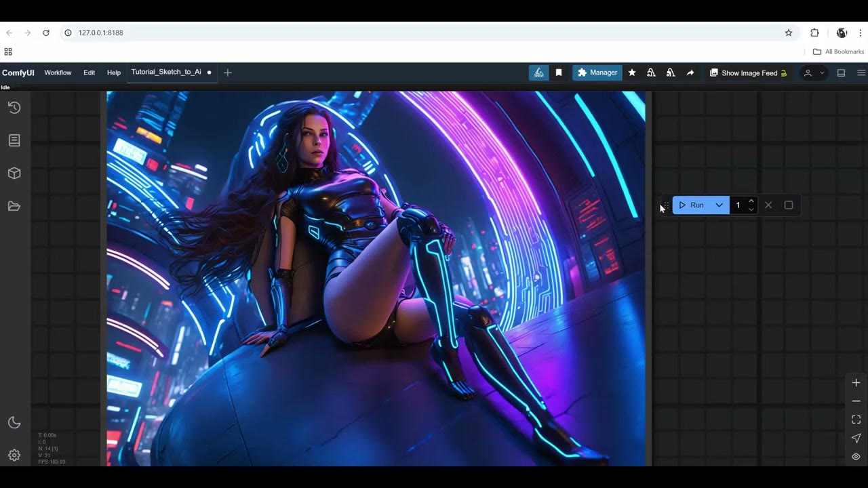
Task: Zoom in on the canvas
Action: click(856, 383)
